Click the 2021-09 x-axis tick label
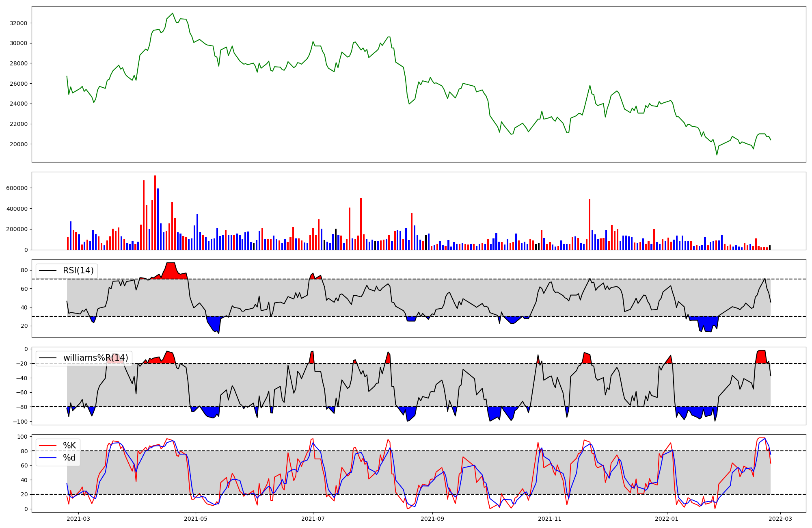 (x=432, y=519)
